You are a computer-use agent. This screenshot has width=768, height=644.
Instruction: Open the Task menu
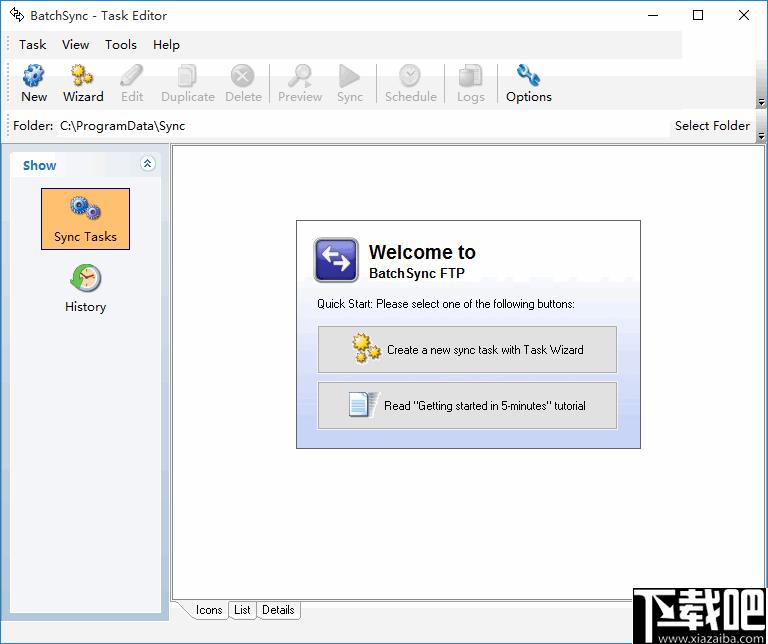32,45
